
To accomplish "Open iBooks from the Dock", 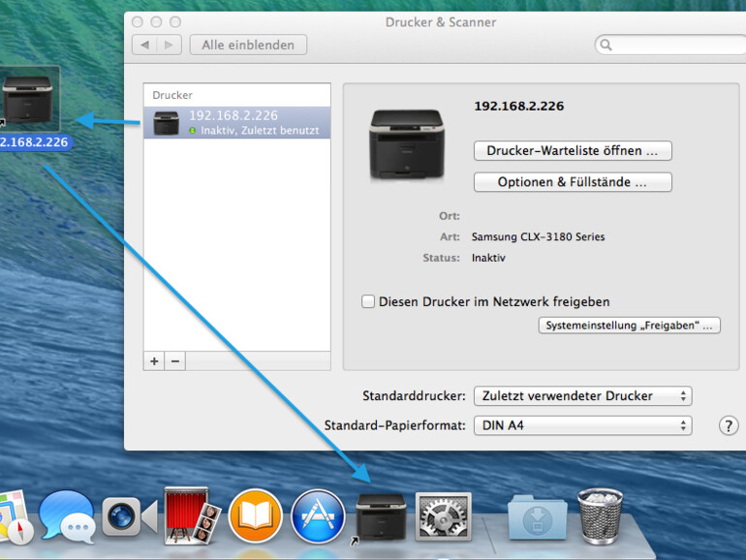I will click(255, 515).
